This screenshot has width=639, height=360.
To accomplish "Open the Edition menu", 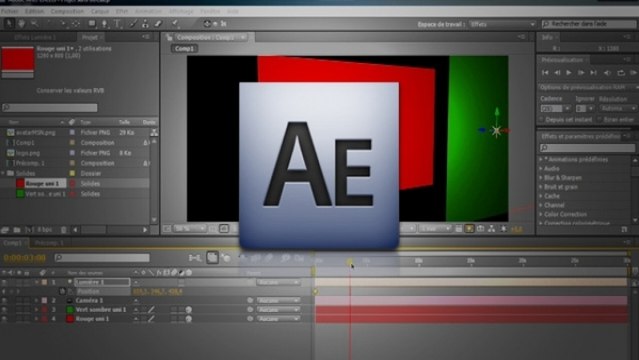I will pyautogui.click(x=34, y=11).
